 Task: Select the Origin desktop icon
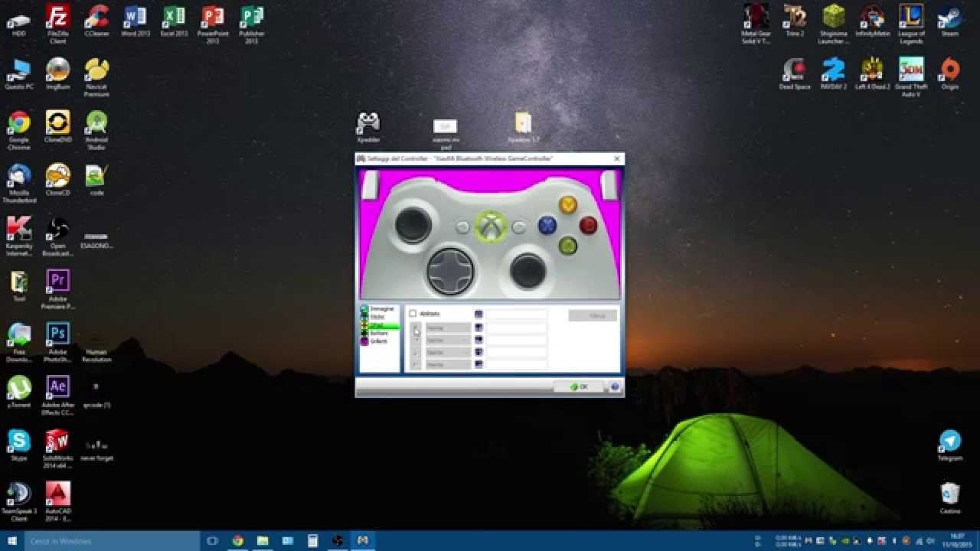tap(950, 73)
